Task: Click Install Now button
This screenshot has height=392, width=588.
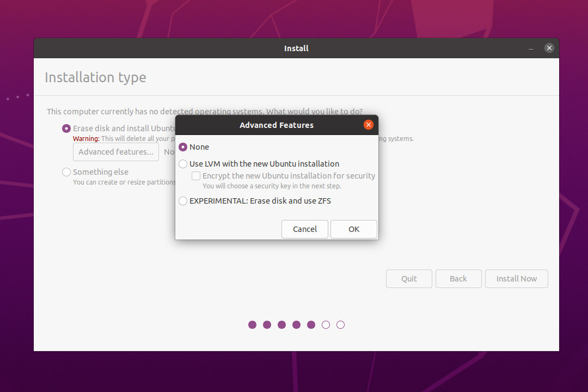Action: (516, 279)
